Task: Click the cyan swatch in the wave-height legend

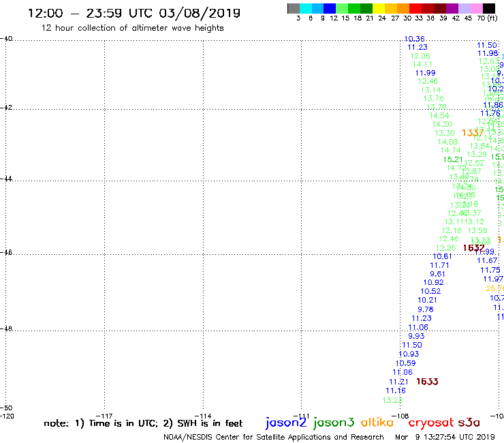Action: 306,8
